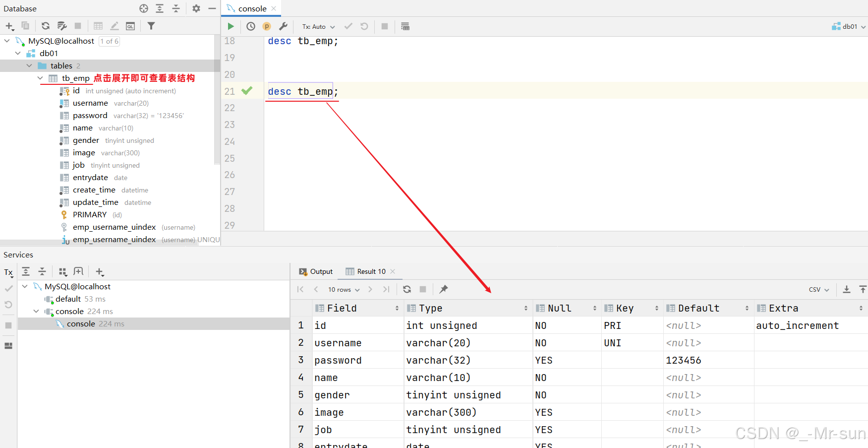Open the Data Source Properties icon
868x448 pixels.
point(62,26)
